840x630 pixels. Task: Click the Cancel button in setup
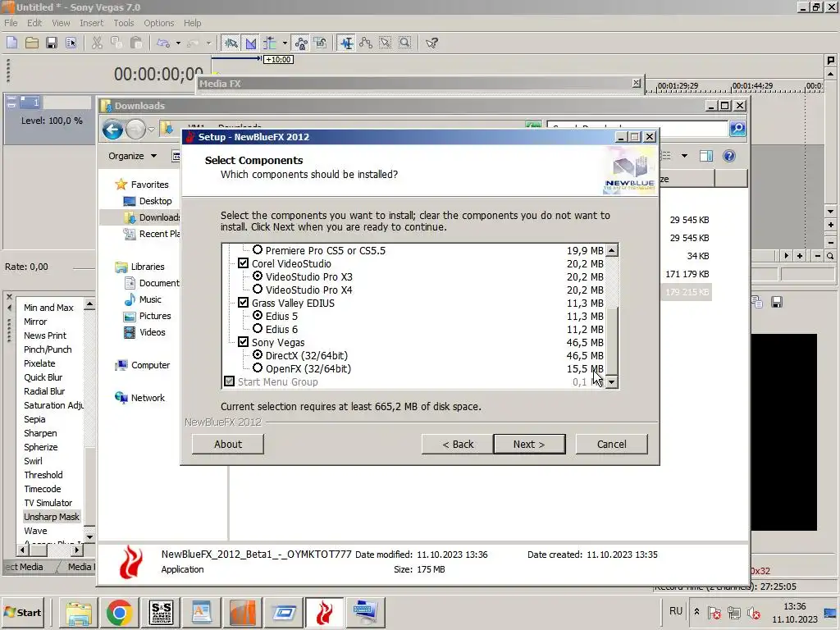612,444
